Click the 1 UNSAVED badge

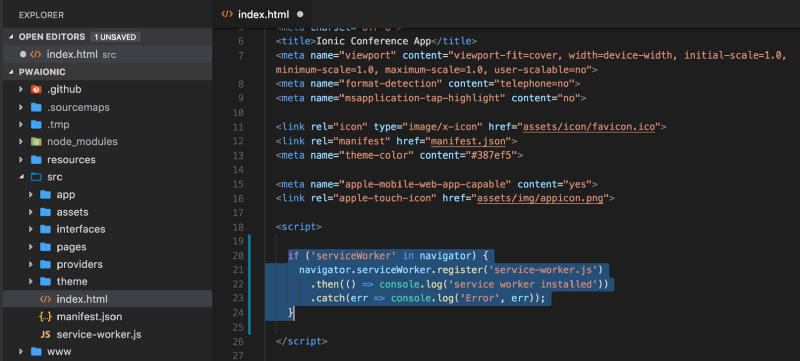116,37
